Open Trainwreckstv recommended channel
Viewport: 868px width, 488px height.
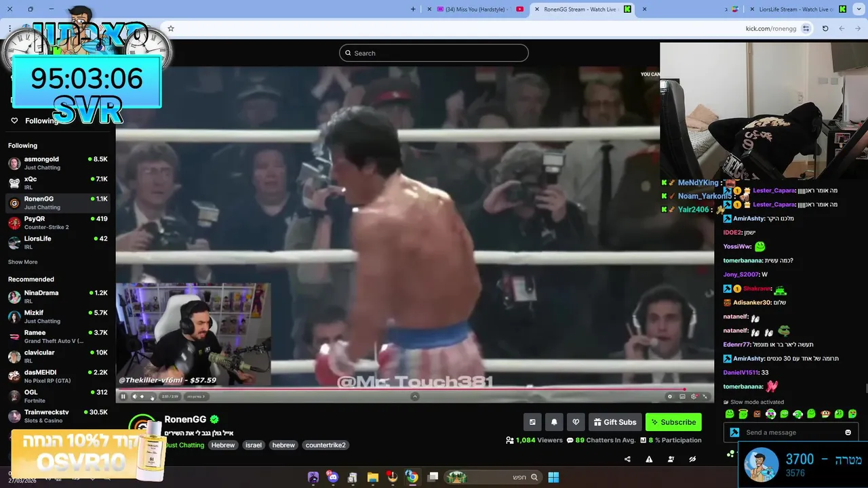[x=58, y=415]
